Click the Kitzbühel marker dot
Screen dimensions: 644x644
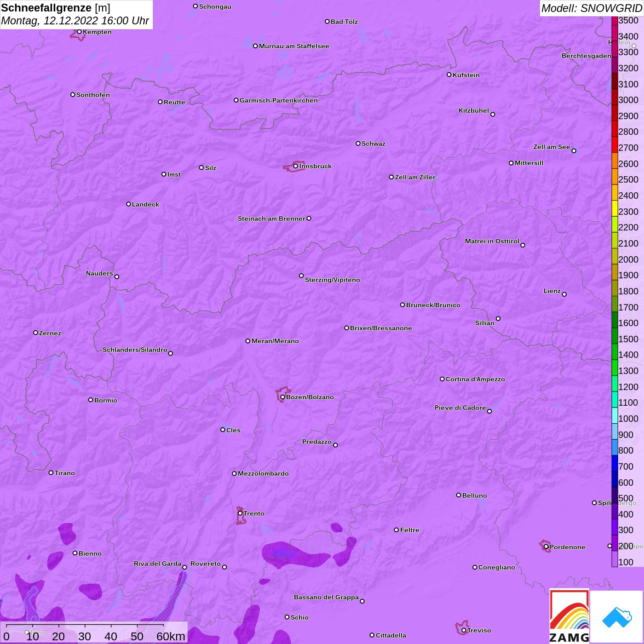coord(493,115)
